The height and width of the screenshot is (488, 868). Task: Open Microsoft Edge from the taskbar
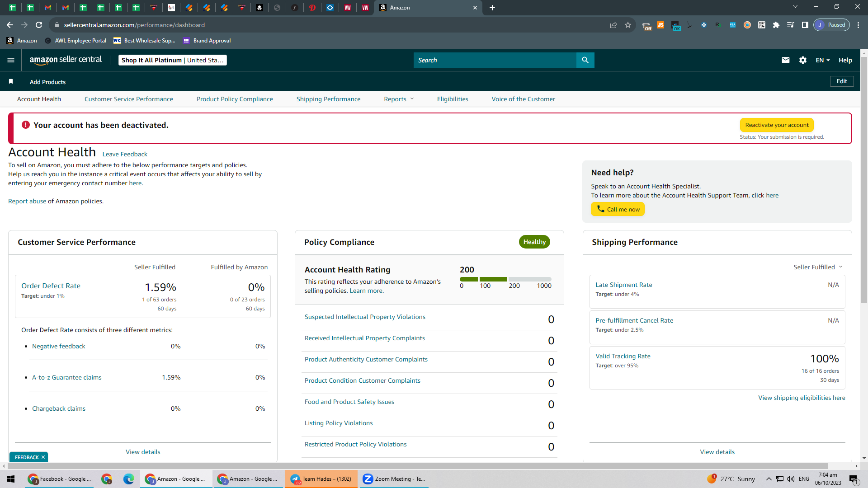(x=129, y=479)
